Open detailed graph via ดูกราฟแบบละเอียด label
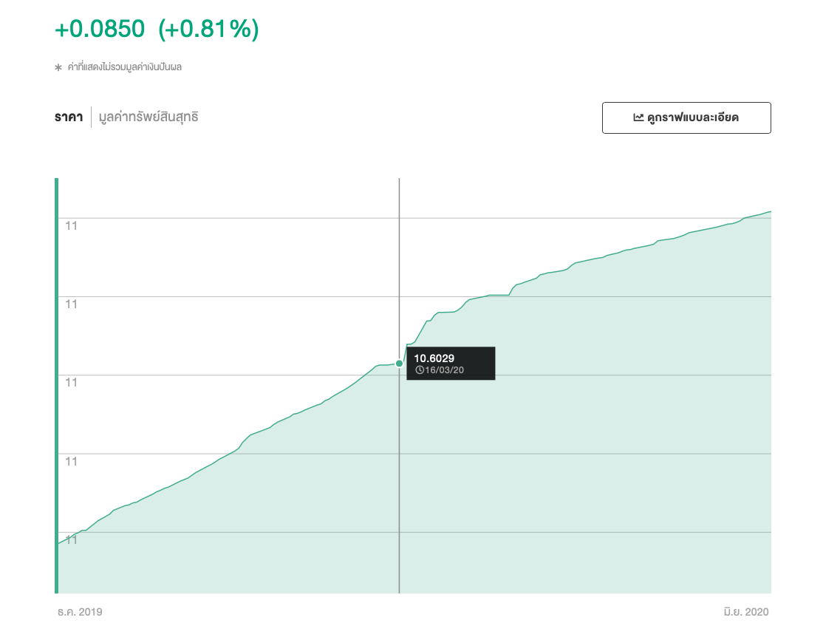 point(692,118)
